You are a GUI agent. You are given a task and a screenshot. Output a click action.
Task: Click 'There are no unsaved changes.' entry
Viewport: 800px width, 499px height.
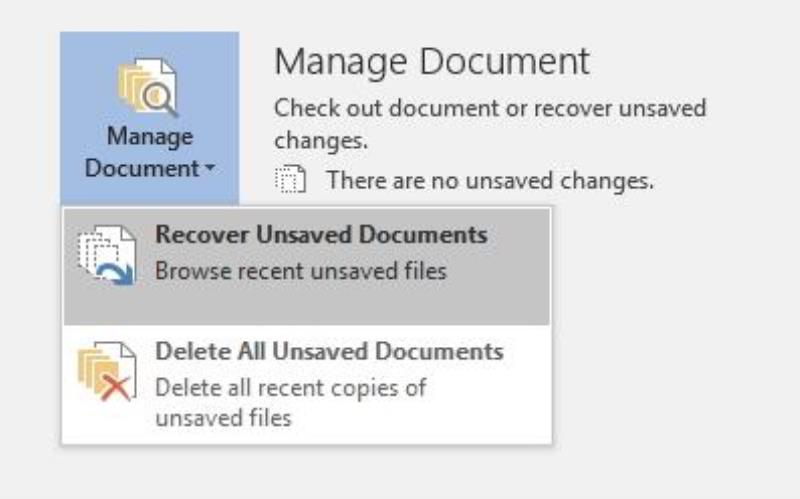coord(490,180)
